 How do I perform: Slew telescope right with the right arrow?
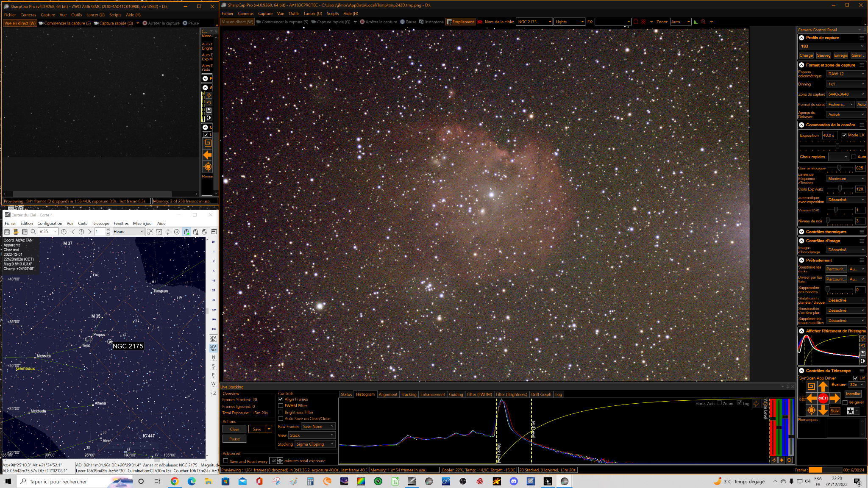(x=835, y=398)
